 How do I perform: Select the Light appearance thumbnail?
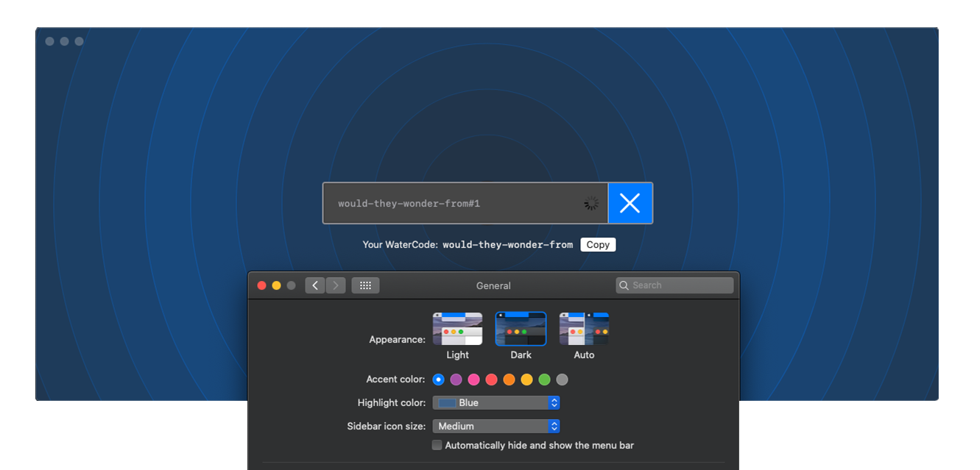tap(457, 329)
